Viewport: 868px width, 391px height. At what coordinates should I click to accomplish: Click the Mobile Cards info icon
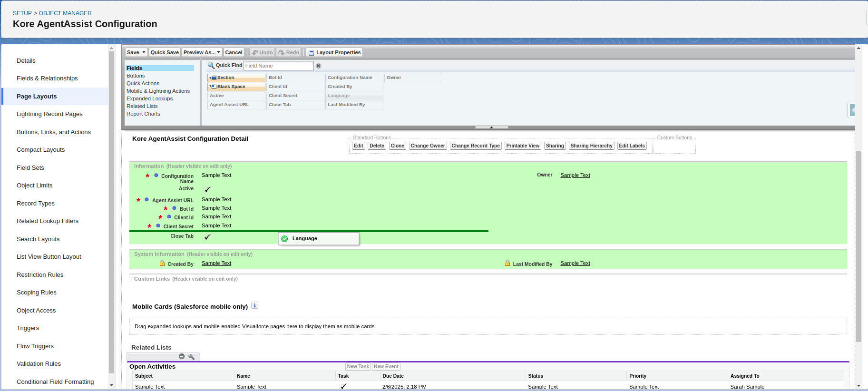coord(254,306)
